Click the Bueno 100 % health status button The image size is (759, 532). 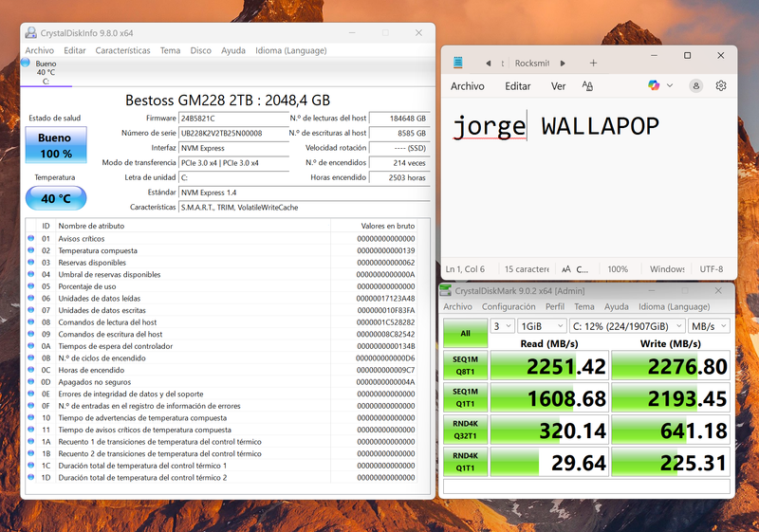pos(56,145)
